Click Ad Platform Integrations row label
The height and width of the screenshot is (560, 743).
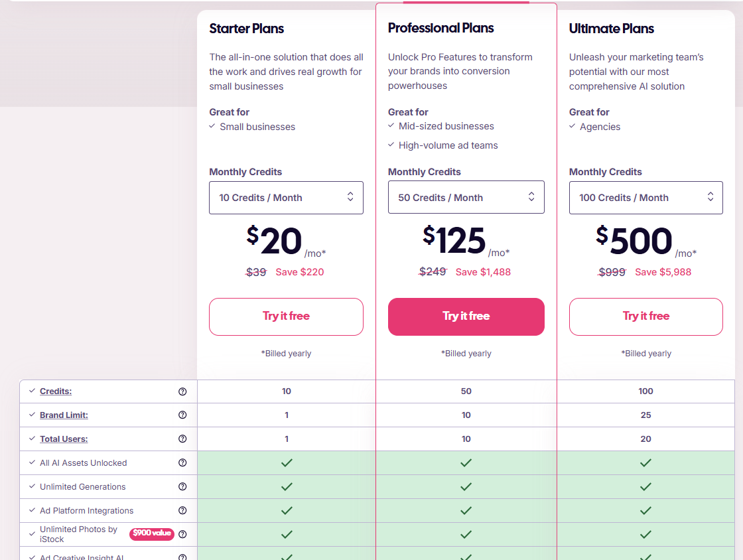(87, 511)
